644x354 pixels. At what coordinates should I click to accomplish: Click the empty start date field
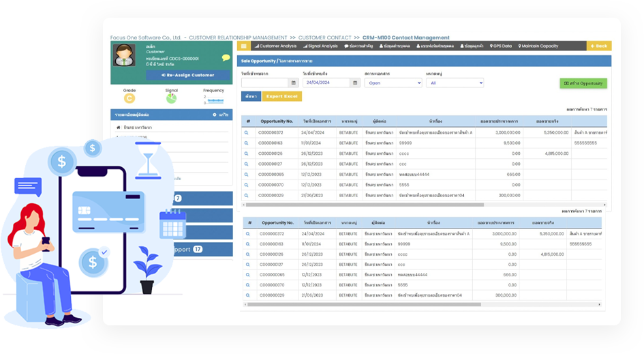[x=265, y=83]
